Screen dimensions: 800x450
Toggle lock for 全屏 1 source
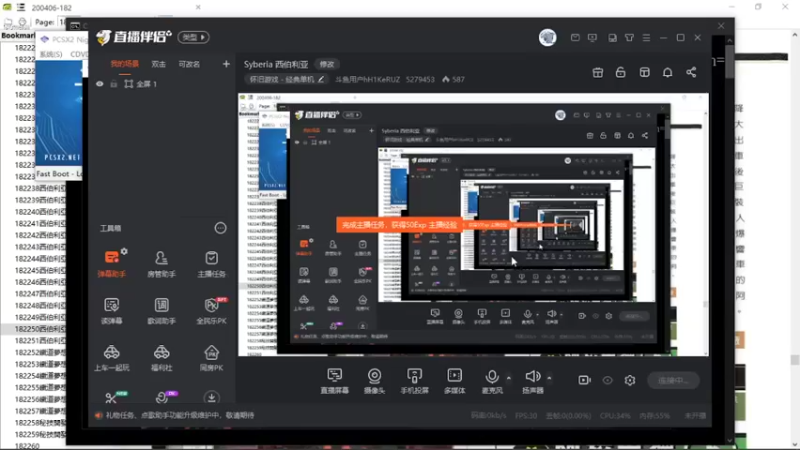[114, 84]
